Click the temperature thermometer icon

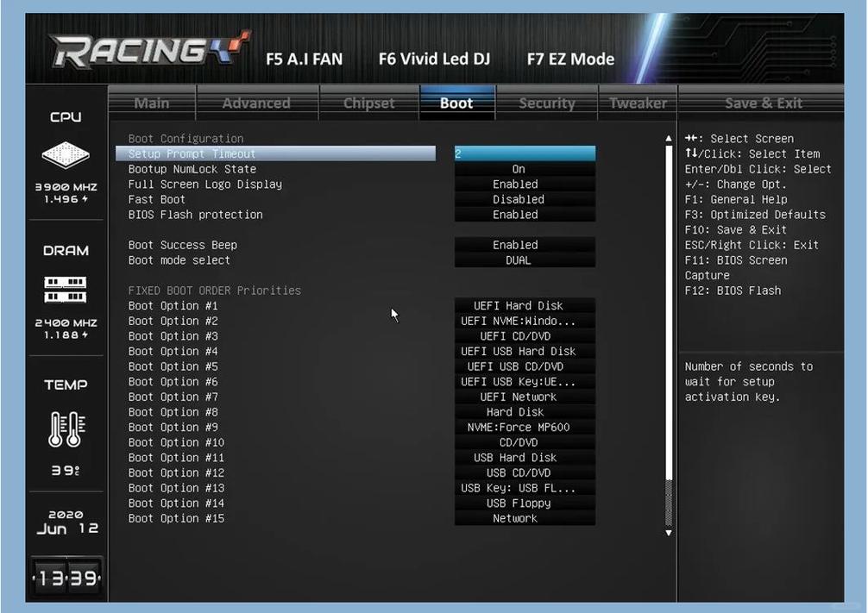[66, 428]
